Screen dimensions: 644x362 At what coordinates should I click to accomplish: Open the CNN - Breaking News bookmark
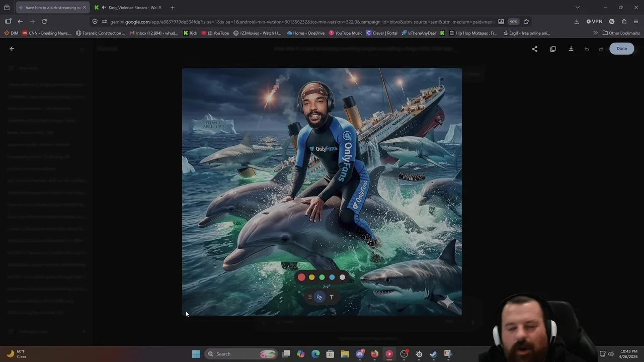tap(47, 33)
